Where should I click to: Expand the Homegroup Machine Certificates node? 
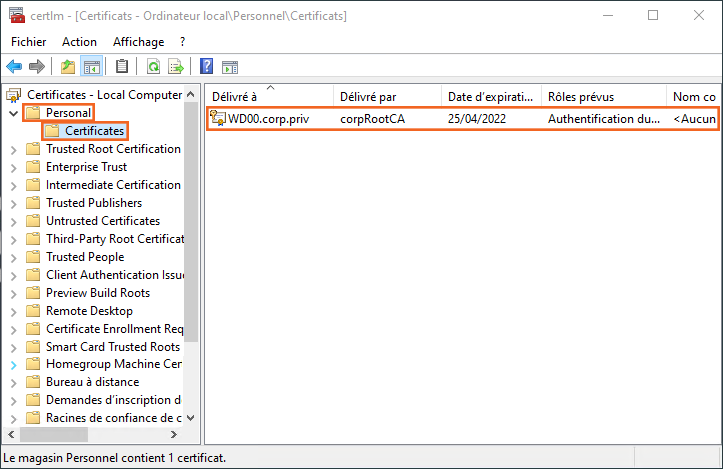(x=13, y=365)
